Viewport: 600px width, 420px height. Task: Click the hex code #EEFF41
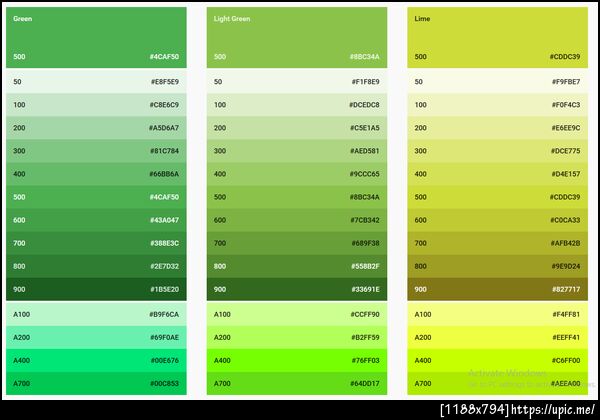click(566, 337)
